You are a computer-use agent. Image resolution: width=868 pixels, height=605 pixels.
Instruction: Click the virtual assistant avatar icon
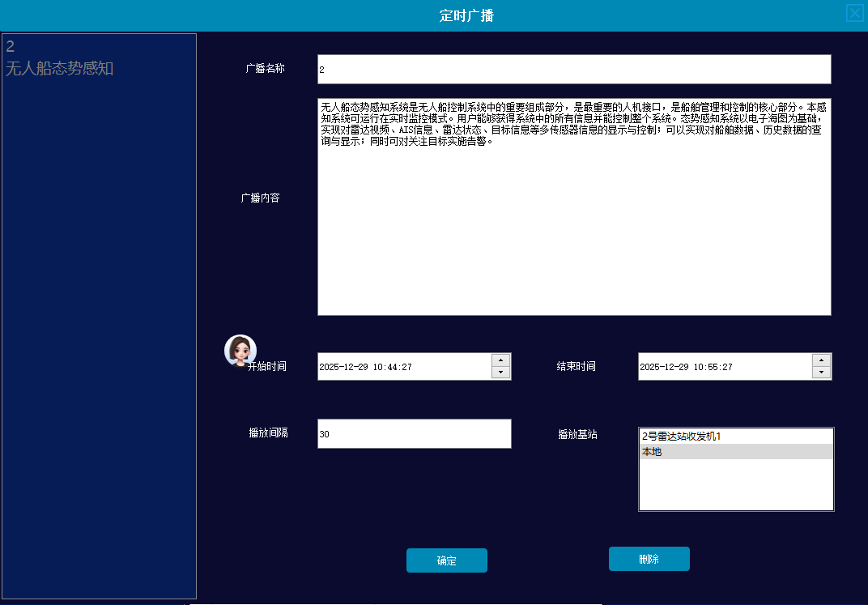point(240,350)
